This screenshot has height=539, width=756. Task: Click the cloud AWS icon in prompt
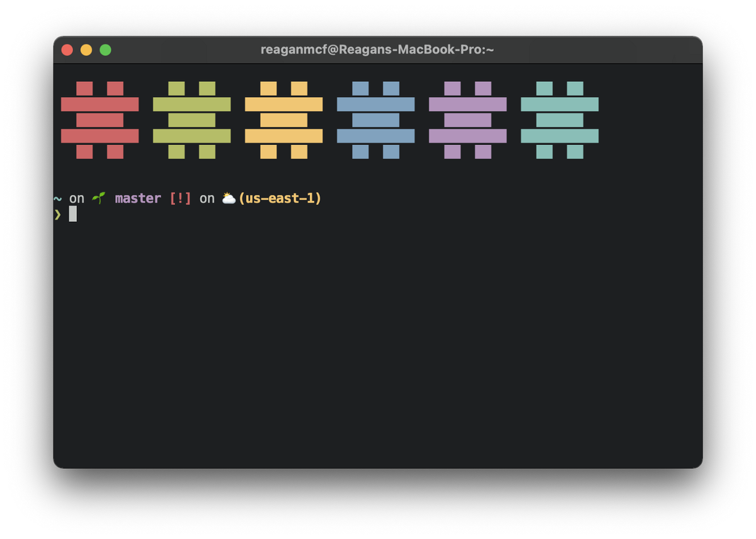point(228,199)
